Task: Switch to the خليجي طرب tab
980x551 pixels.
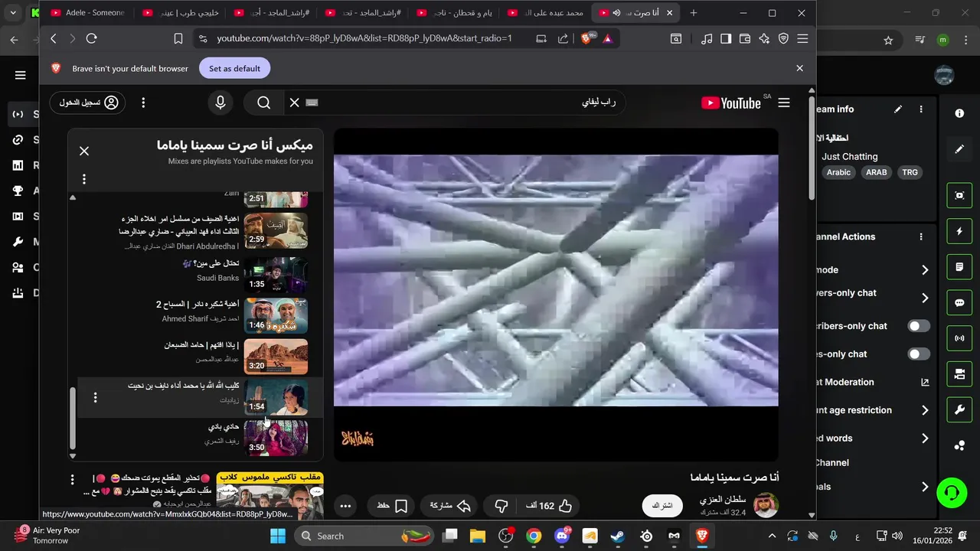Action: pyautogui.click(x=181, y=13)
